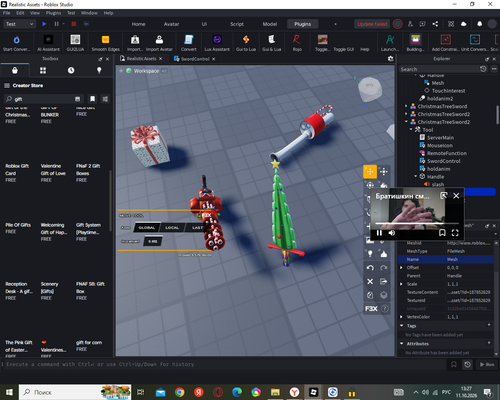Open the SwordControl script tab

click(x=194, y=59)
